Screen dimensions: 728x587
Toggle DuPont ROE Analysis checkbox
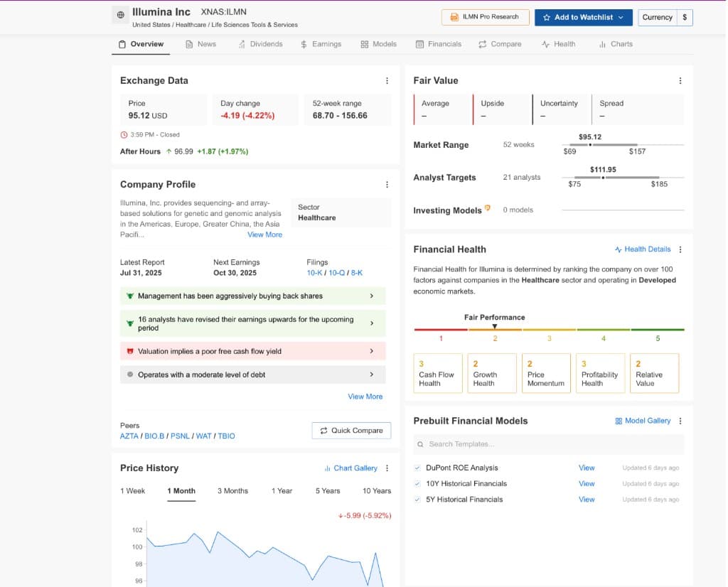[x=417, y=468]
